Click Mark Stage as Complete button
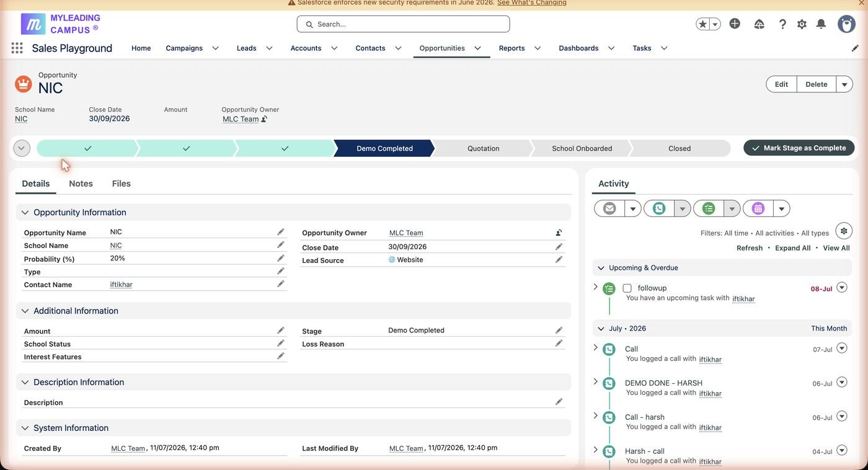Screen dimensions: 868x470 799,148
